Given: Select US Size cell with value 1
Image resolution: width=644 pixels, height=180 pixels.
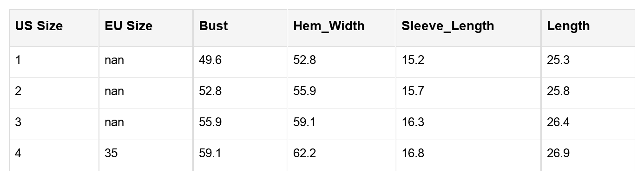Looking at the screenshot, I should [x=54, y=62].
